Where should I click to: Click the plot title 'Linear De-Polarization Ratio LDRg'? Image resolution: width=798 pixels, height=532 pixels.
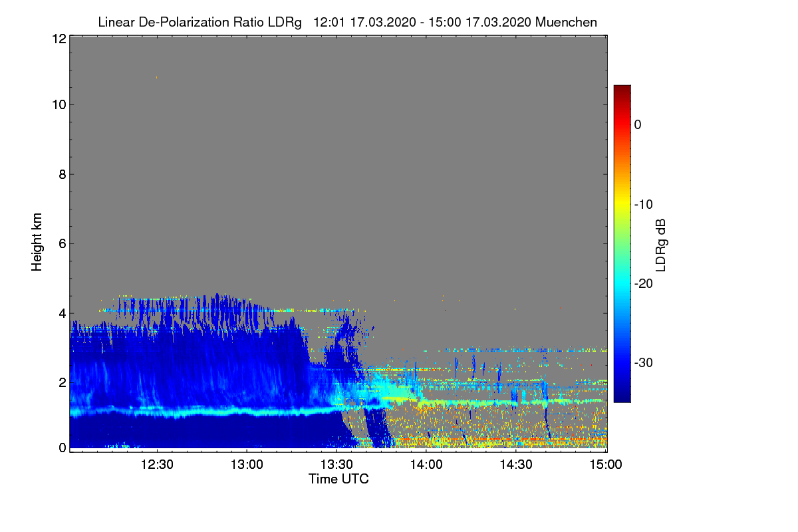pos(199,22)
